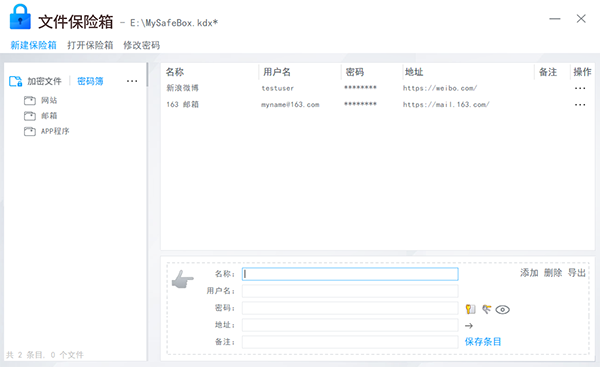Click the status bar entry count text
The height and width of the screenshot is (367, 600).
(45, 355)
